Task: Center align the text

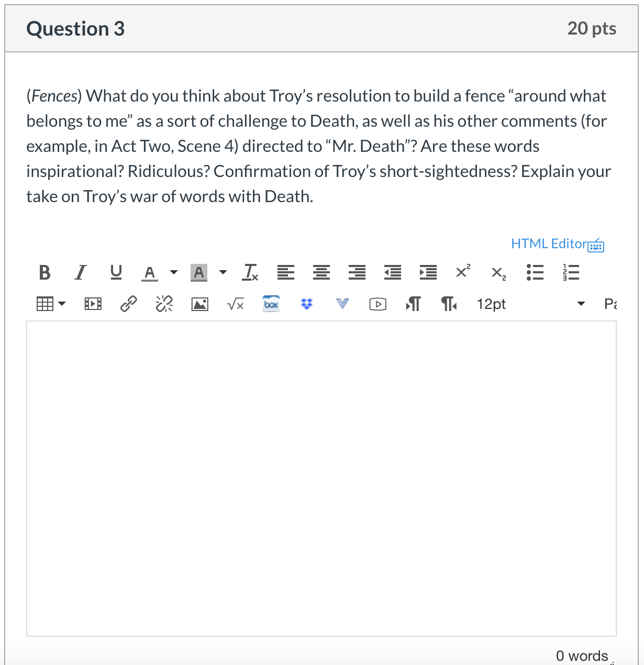Action: click(x=321, y=272)
